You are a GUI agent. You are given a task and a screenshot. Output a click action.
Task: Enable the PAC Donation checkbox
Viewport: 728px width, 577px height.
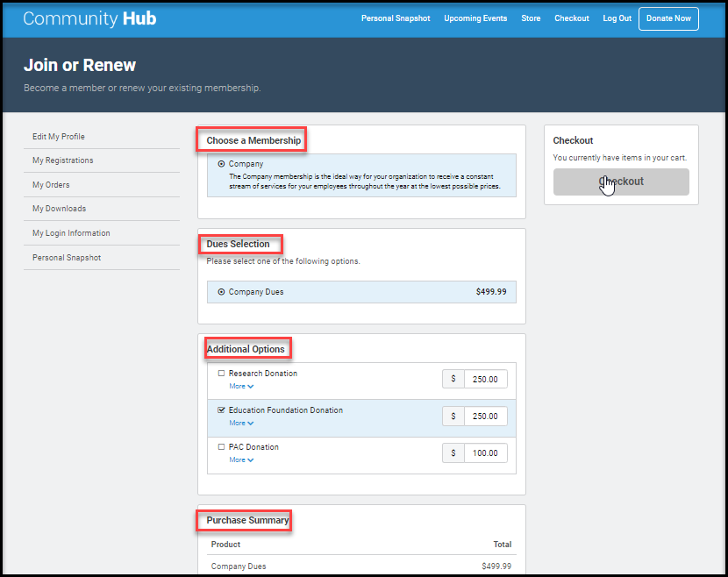pyautogui.click(x=221, y=447)
